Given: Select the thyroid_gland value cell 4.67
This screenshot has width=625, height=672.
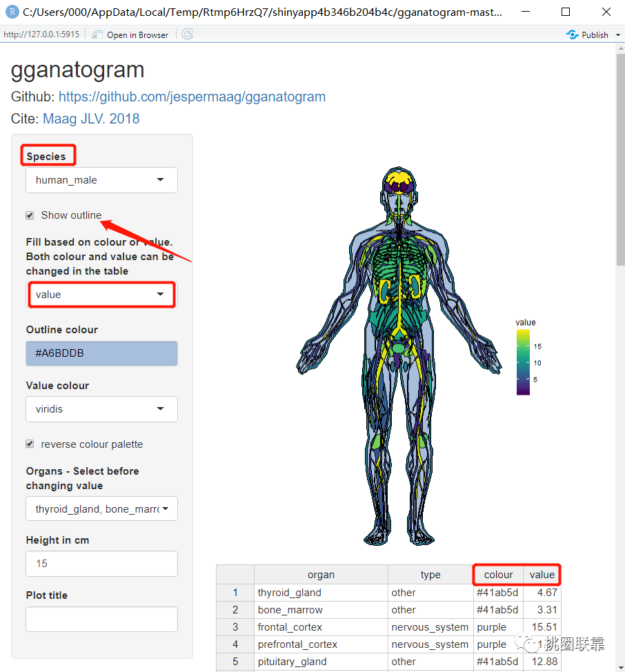Looking at the screenshot, I should (542, 593).
